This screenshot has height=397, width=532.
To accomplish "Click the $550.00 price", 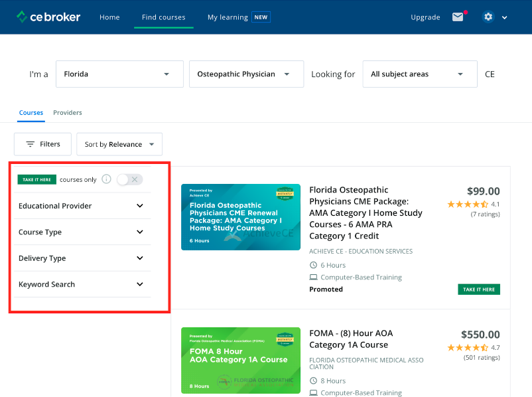I will pos(480,335).
